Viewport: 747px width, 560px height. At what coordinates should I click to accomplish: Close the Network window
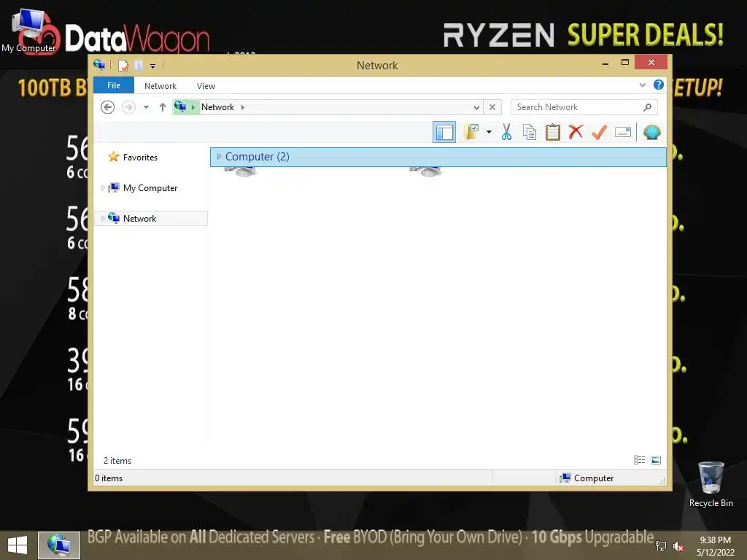coord(651,63)
